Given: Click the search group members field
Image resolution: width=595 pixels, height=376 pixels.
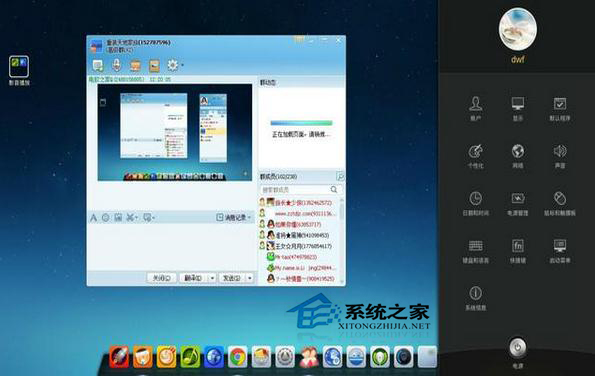Looking at the screenshot, I should tap(301, 189).
